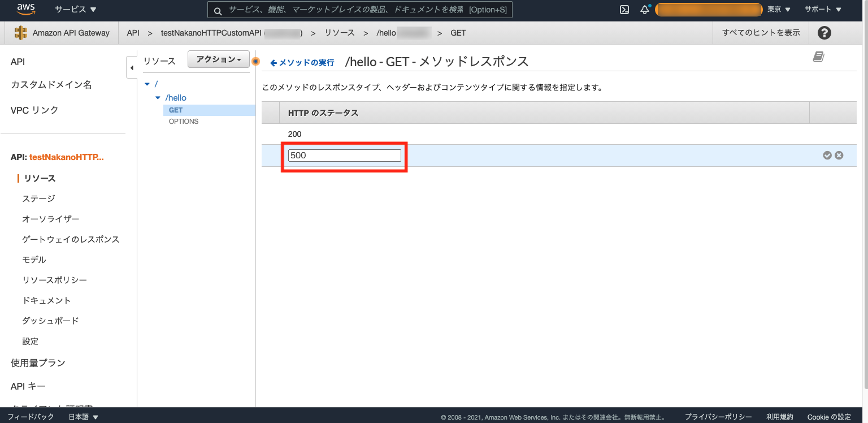
Task: Open notifications bell icon
Action: 645,10
